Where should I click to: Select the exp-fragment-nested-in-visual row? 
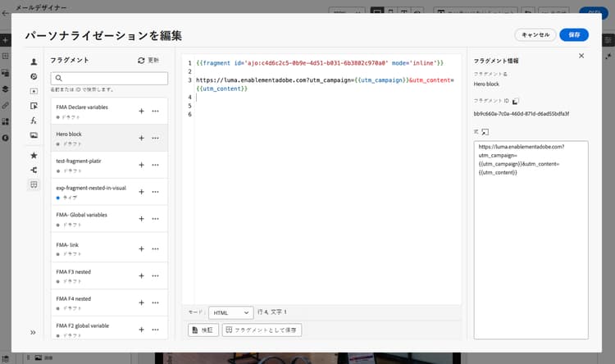pyautogui.click(x=109, y=192)
